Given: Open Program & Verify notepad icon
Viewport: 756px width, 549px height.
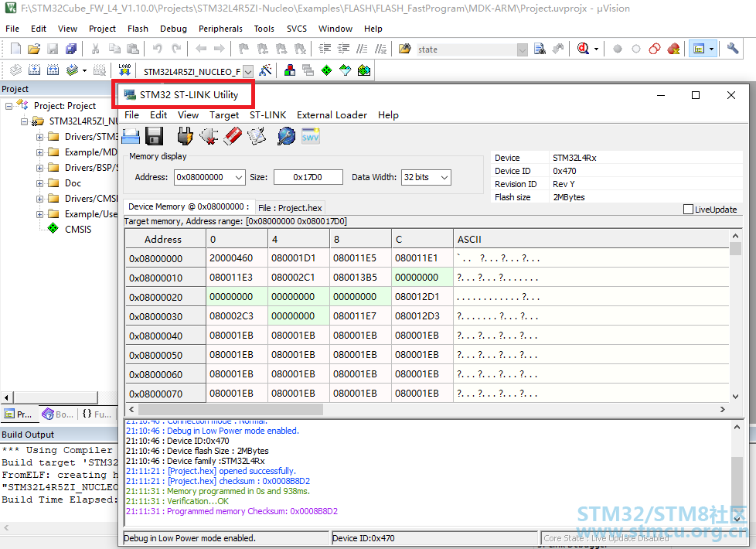Looking at the screenshot, I should pos(257,137).
